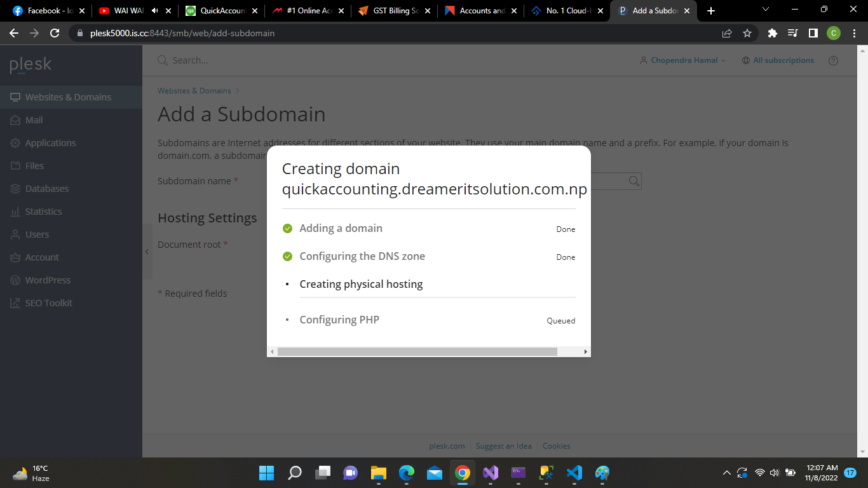
Task: Bookmark this page with the star icon
Action: click(747, 33)
